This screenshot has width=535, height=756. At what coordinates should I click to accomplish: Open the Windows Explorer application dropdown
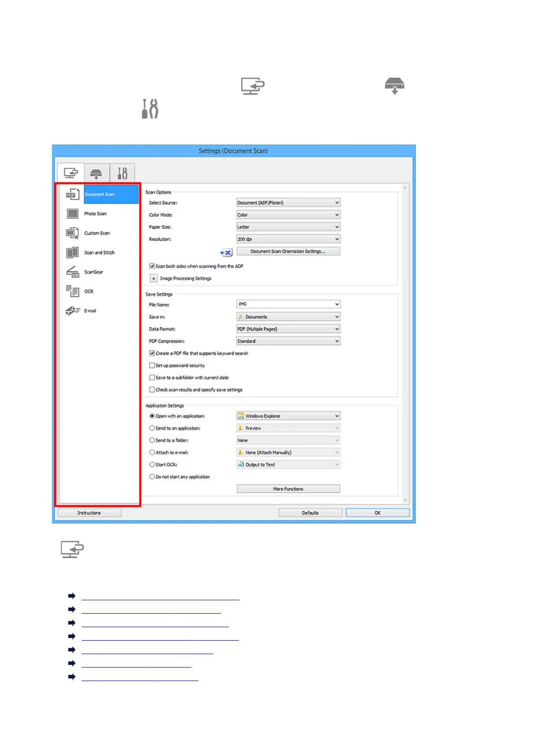(288, 416)
